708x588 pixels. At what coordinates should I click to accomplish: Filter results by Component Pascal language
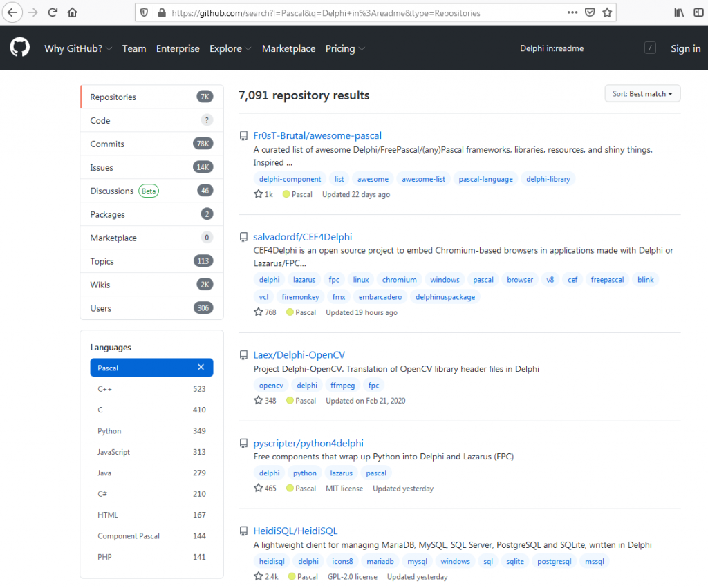[151, 535]
